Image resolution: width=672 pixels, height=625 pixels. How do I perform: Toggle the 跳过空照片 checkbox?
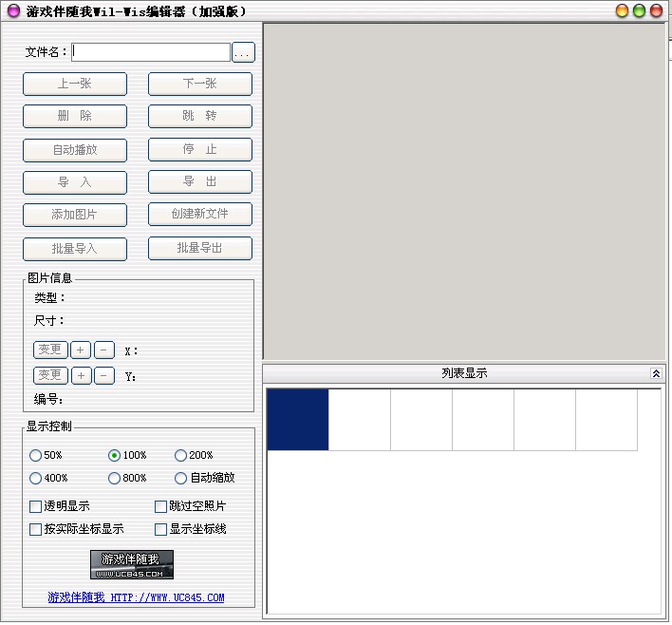click(x=160, y=506)
